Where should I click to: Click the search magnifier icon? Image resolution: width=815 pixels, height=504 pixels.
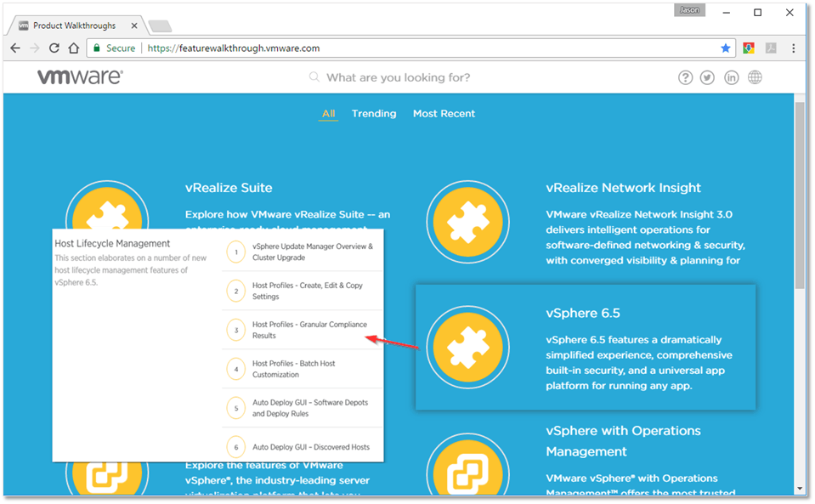314,77
